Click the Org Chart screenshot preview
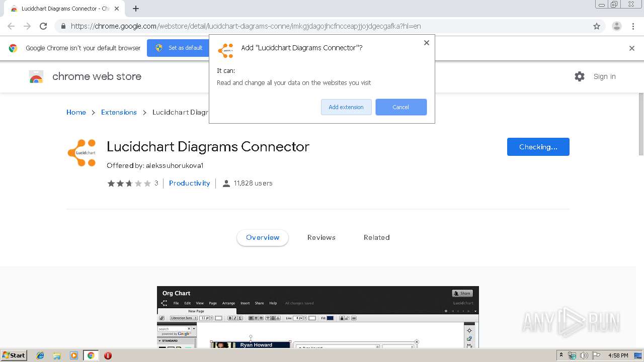 coord(318,317)
